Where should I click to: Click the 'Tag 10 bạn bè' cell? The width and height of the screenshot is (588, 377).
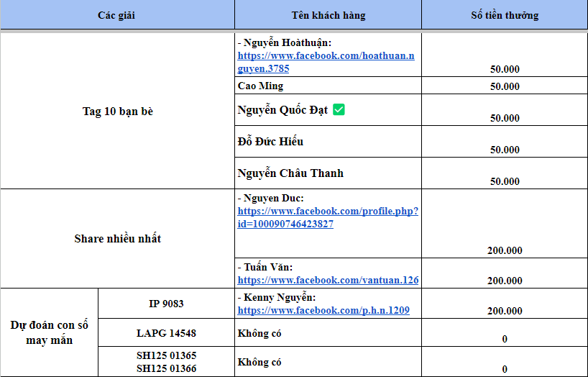coord(117,112)
